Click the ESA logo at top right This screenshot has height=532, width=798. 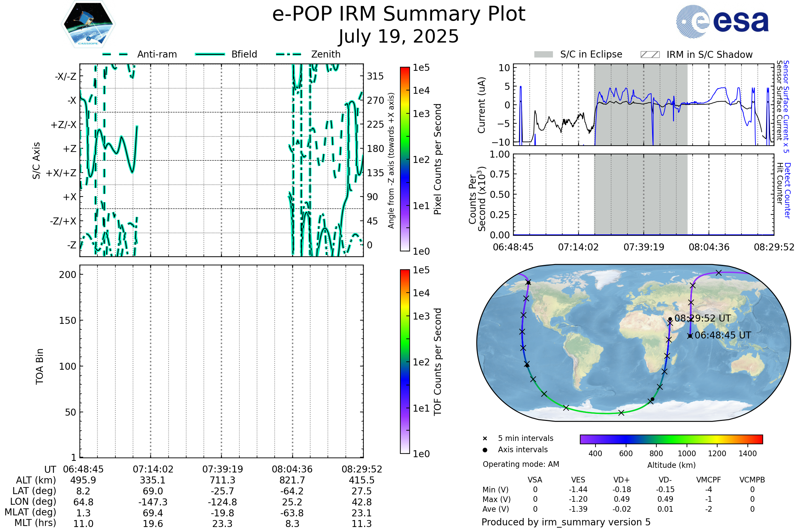pyautogui.click(x=722, y=21)
